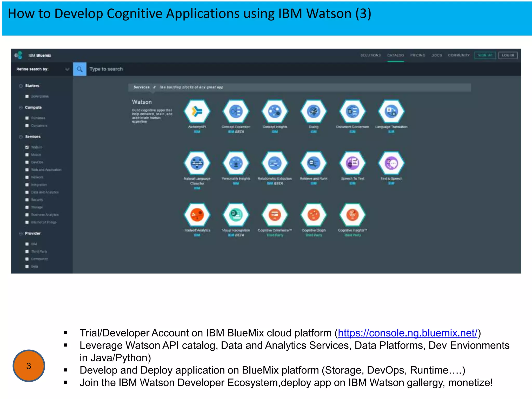Switch to the Catalog tab
This screenshot has height=399, width=532.
tap(395, 55)
